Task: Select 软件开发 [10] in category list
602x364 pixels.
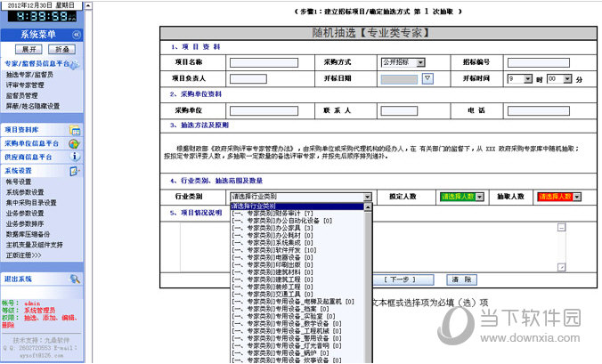Action: click(x=297, y=250)
